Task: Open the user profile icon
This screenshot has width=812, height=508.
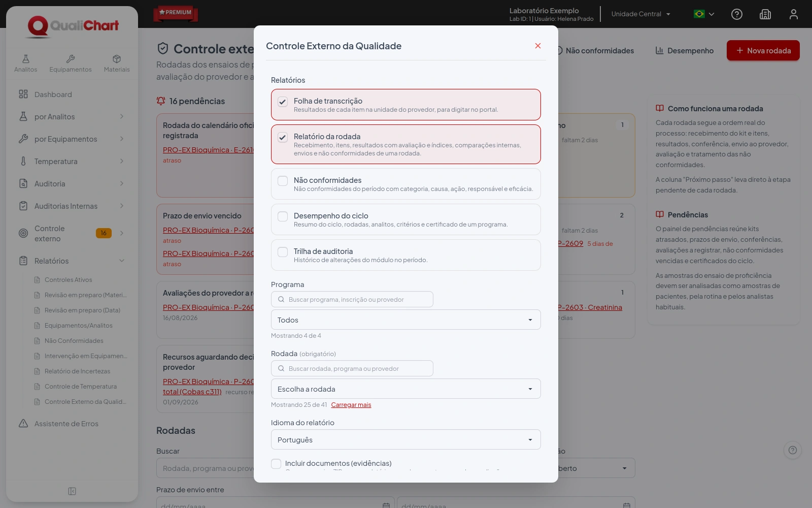Action: pyautogui.click(x=794, y=14)
